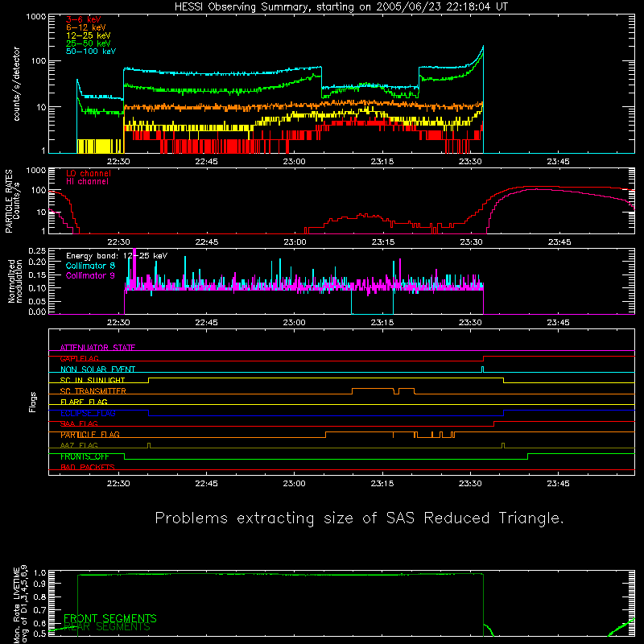Click the 0.20 tick on modulation axis
The height and width of the screenshot is (644, 644).
click(x=37, y=262)
